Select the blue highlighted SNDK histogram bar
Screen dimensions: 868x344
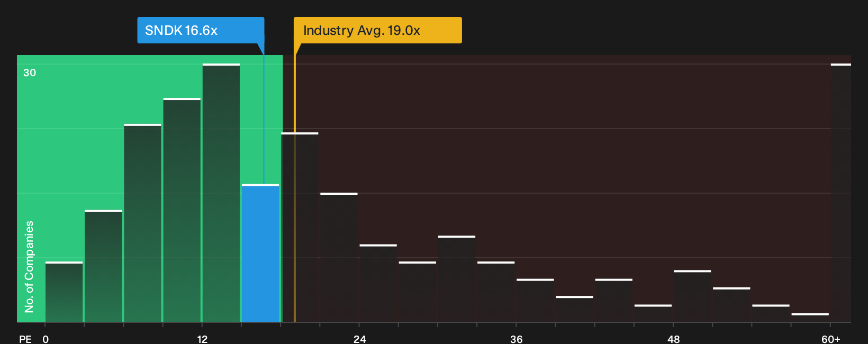click(260, 253)
